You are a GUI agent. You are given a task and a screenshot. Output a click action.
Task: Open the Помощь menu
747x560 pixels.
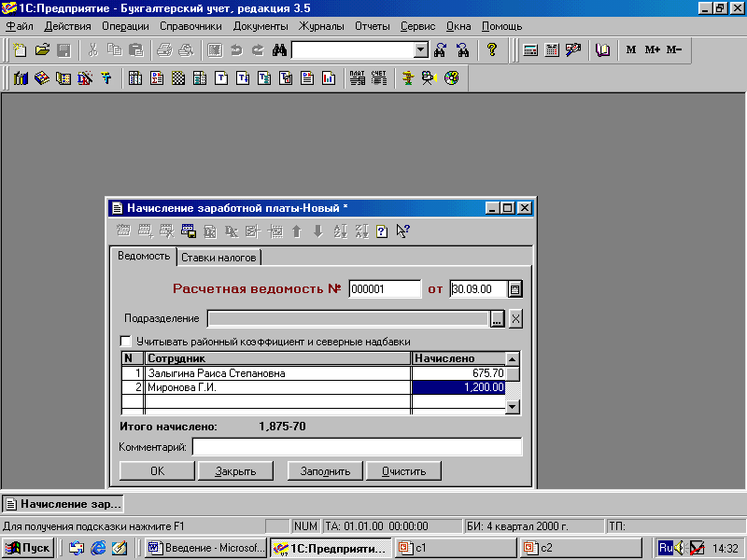click(501, 26)
